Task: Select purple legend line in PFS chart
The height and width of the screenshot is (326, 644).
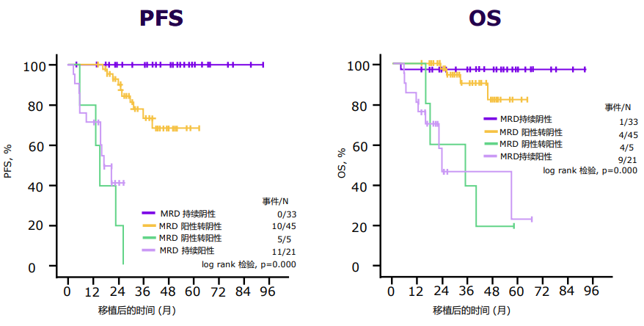Action: pos(148,214)
